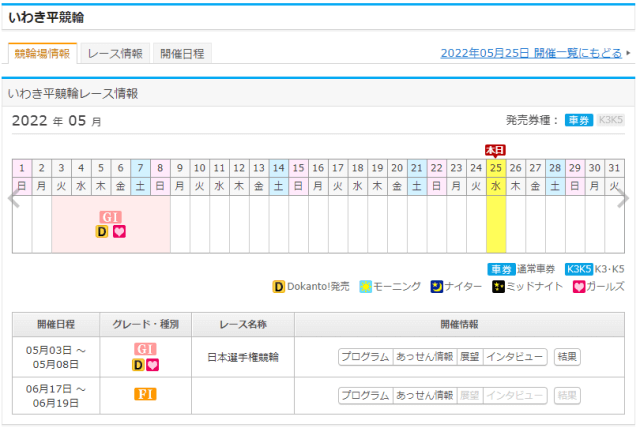Open the 開催日程 tab
Viewport: 640px width, 428px height.
click(182, 54)
